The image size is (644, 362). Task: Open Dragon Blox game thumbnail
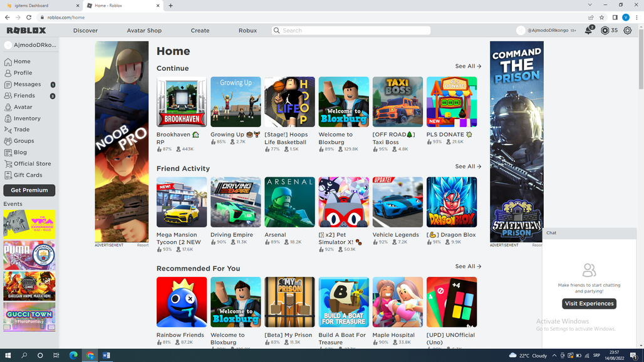452,202
